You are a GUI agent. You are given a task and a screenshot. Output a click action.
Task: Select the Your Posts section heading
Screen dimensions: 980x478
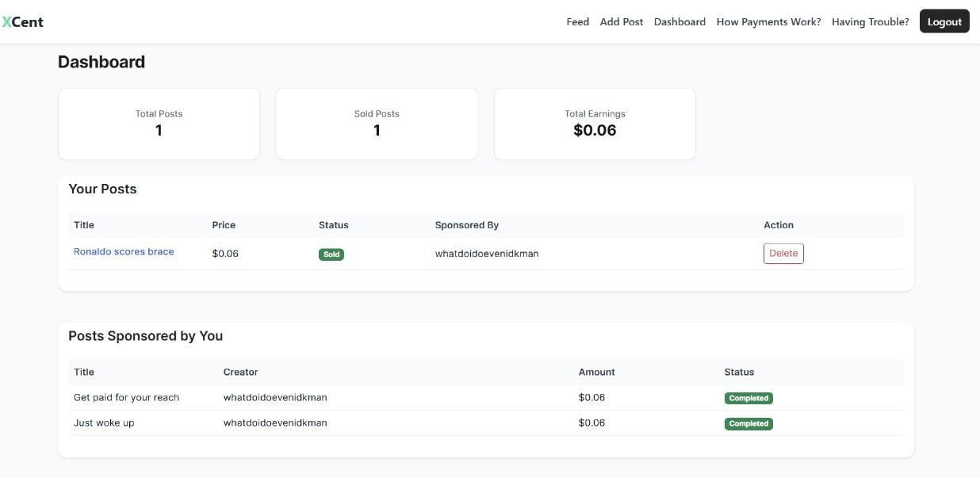point(102,189)
